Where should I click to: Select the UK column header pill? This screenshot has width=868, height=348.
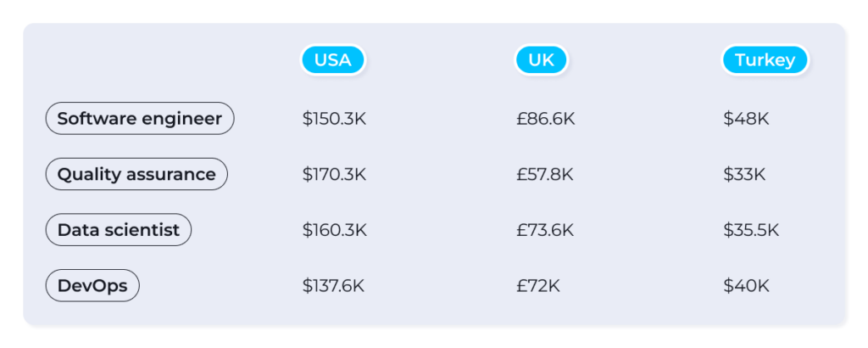[541, 60]
